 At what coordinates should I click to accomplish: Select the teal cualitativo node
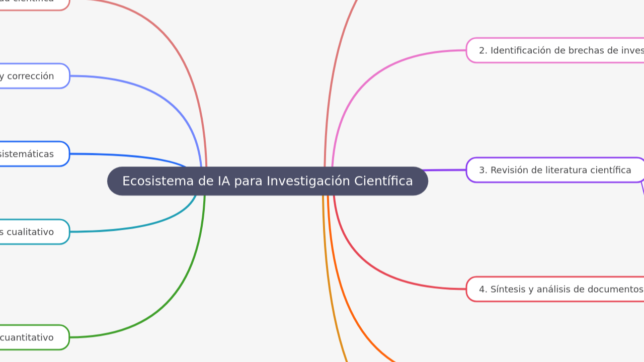[x=30, y=232]
